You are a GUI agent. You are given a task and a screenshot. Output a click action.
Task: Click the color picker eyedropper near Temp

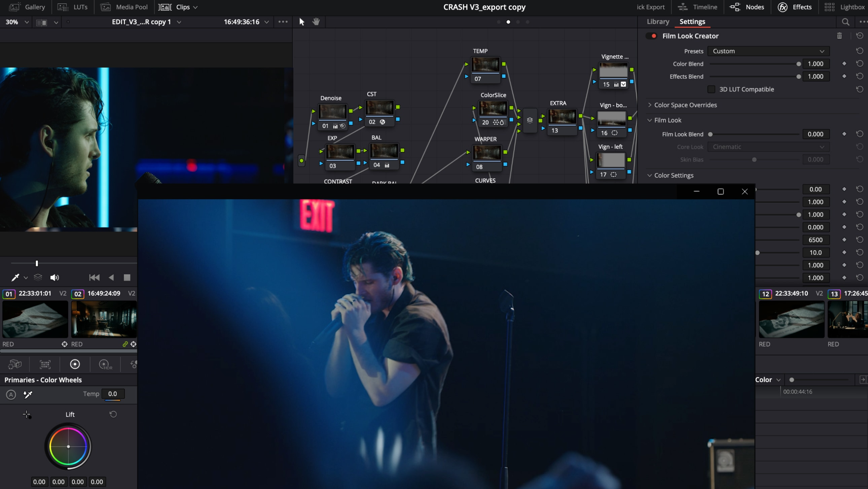[x=28, y=394]
